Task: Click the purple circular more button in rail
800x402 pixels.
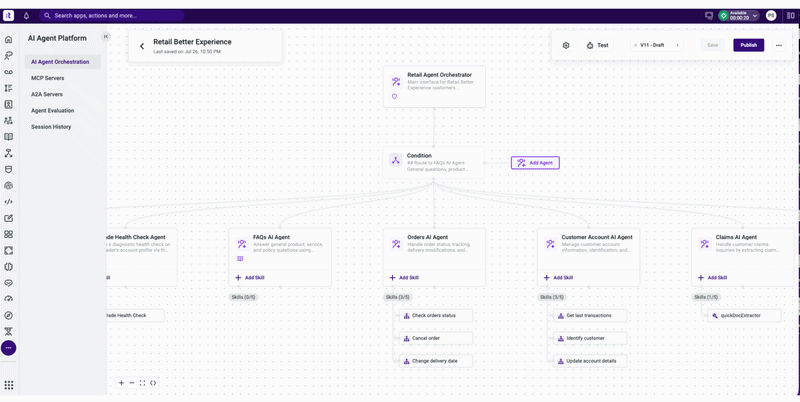Action: pos(8,348)
